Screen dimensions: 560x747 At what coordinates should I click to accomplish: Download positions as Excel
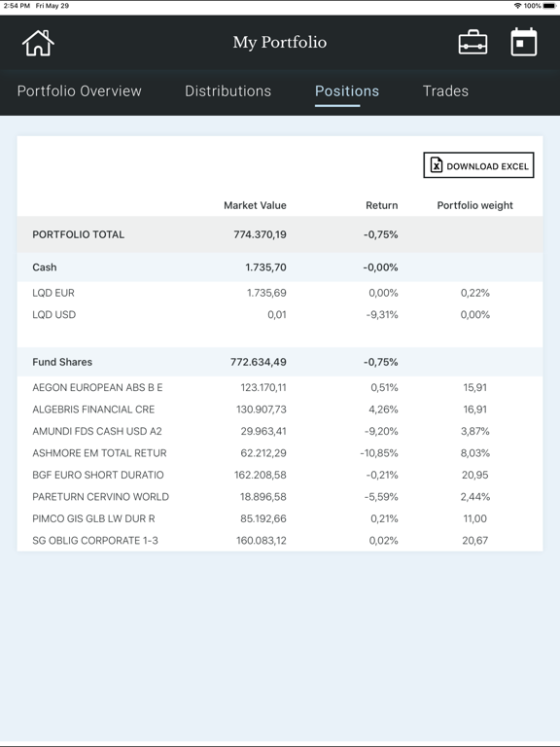point(478,165)
